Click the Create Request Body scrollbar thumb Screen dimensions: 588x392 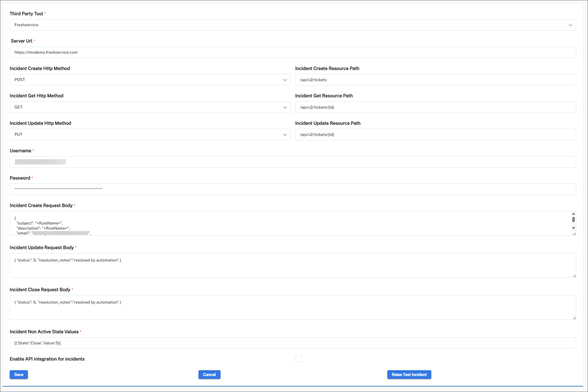pyautogui.click(x=573, y=219)
